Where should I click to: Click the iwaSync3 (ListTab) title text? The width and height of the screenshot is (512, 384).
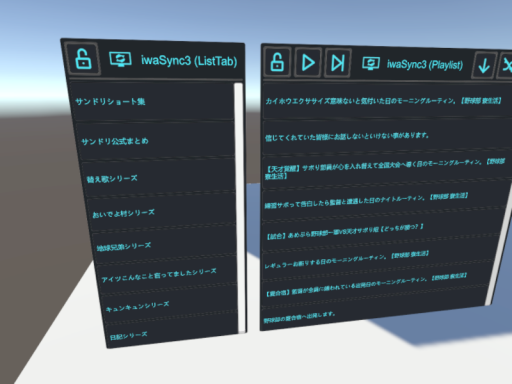pos(189,61)
